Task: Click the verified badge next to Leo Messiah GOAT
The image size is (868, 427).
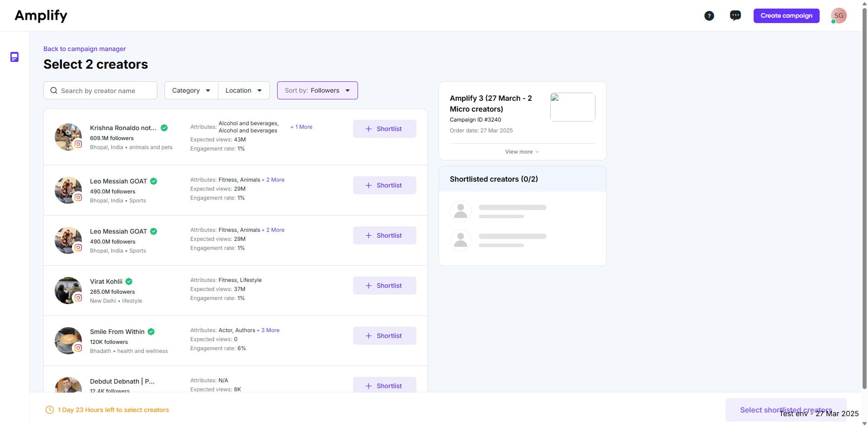Action: tap(153, 181)
